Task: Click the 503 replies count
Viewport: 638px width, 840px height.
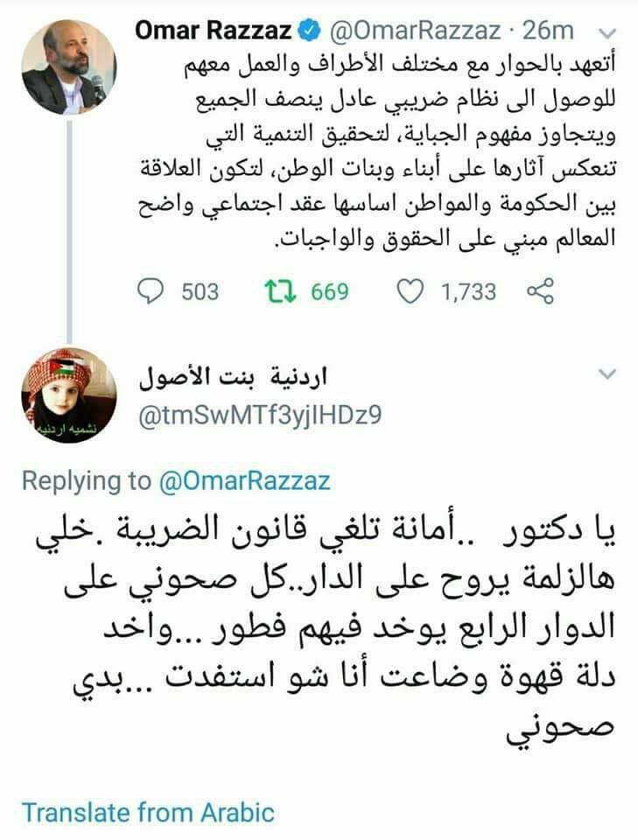Action: pos(200,292)
